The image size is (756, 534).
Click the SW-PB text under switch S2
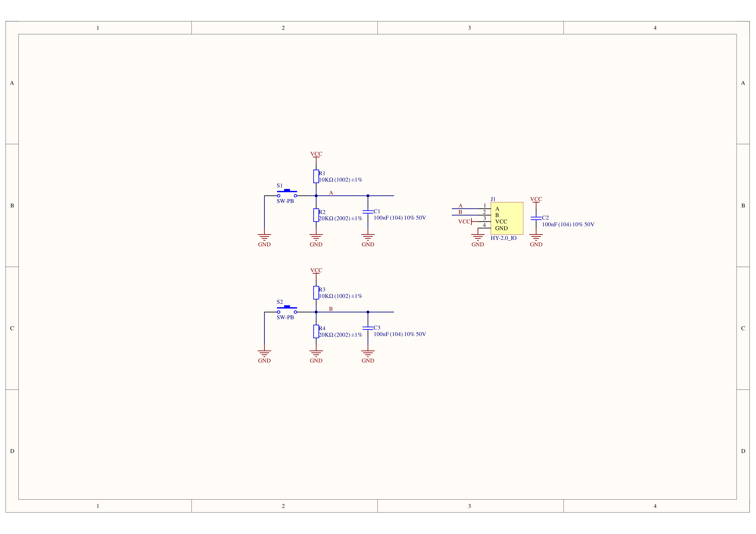285,317
